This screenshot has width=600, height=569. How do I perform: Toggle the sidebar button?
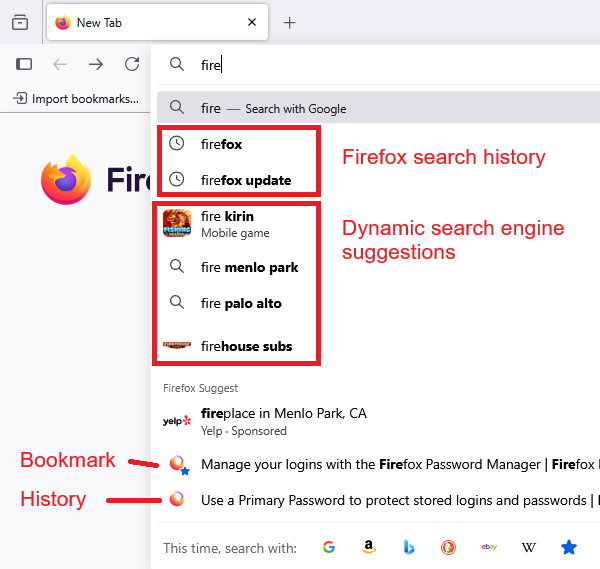(24, 64)
